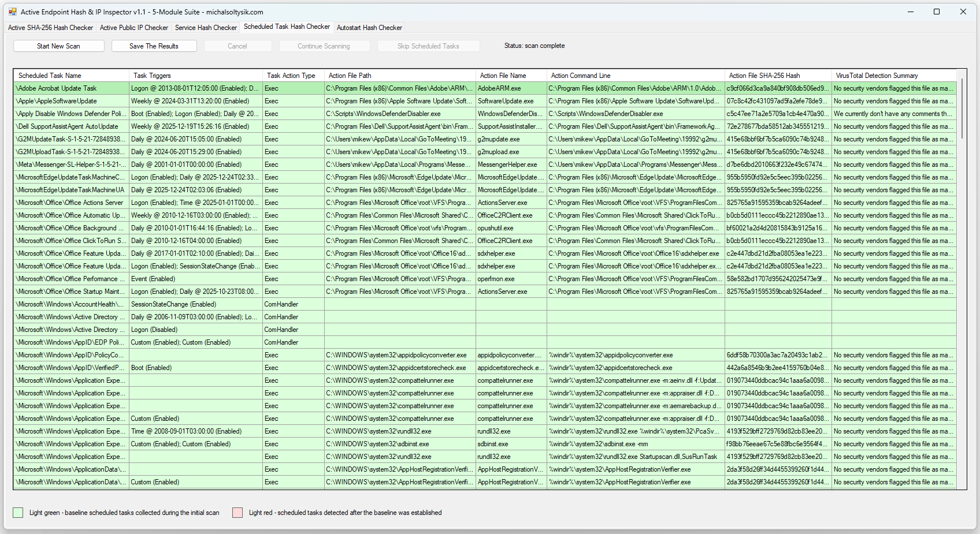The image size is (980, 534).
Task: Click the light green legend swatch
Action: click(x=18, y=513)
